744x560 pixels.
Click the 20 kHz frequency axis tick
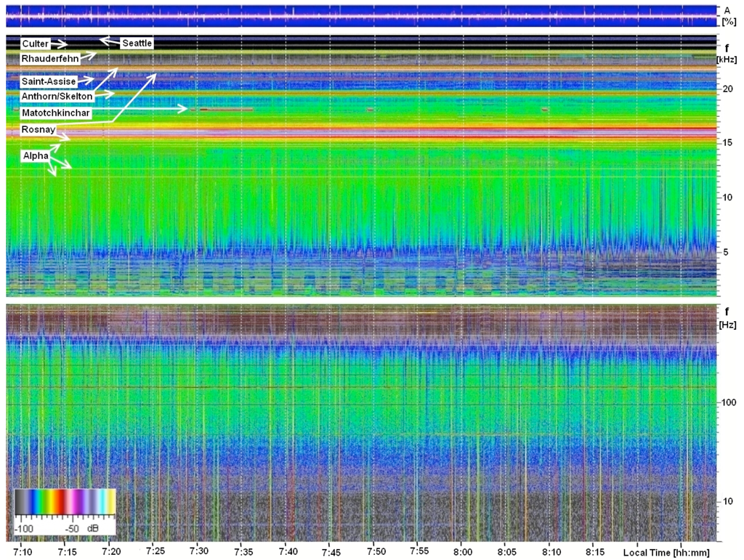click(727, 89)
